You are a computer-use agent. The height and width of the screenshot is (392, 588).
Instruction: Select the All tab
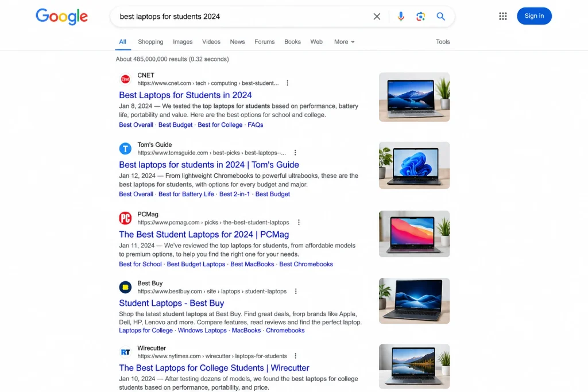pos(123,41)
